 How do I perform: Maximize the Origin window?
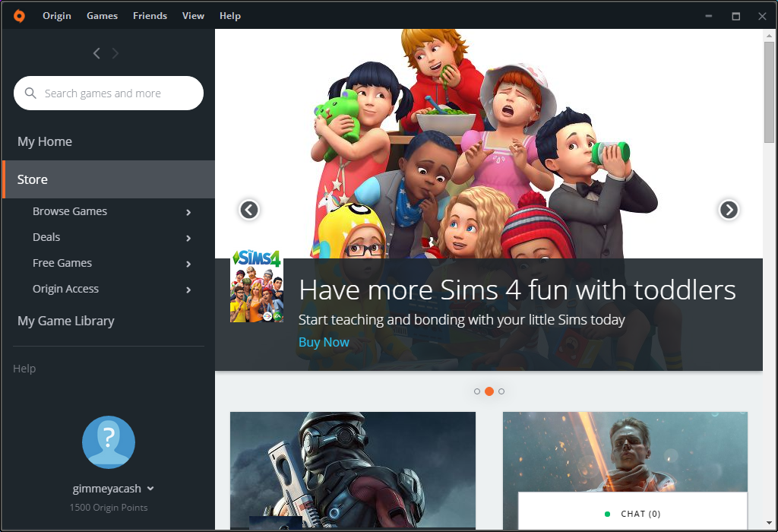coord(735,16)
